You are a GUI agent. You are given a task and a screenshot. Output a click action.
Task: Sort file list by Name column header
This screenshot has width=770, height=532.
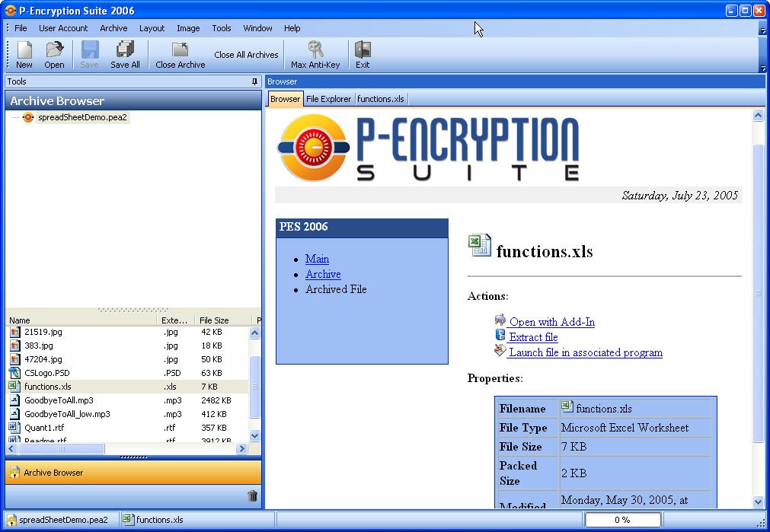81,320
